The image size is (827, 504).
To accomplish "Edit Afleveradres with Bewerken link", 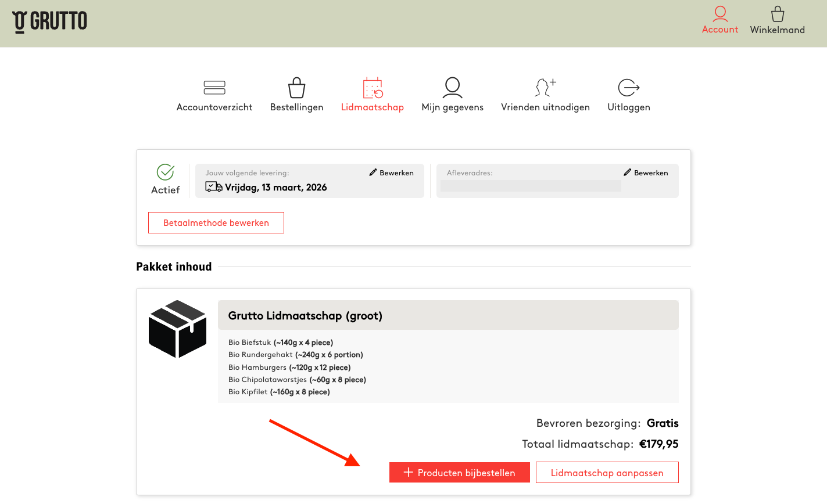I will click(646, 173).
